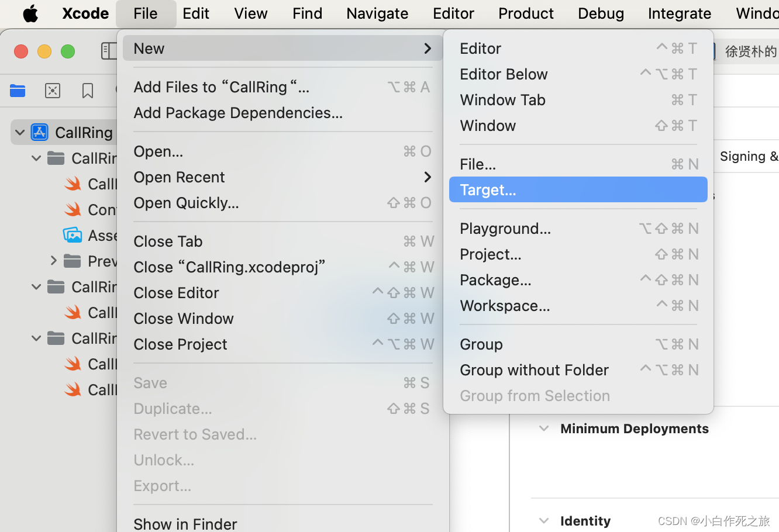Select Add Package Dependencies...

283,113
